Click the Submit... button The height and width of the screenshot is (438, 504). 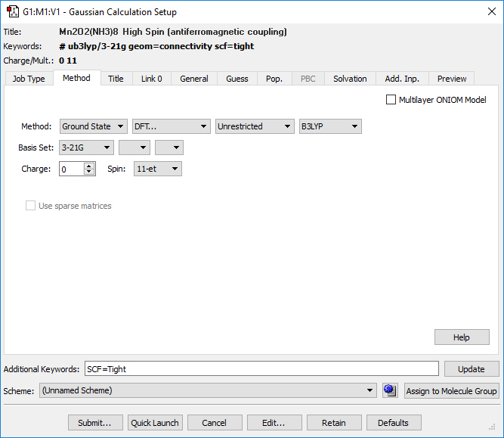(95, 423)
